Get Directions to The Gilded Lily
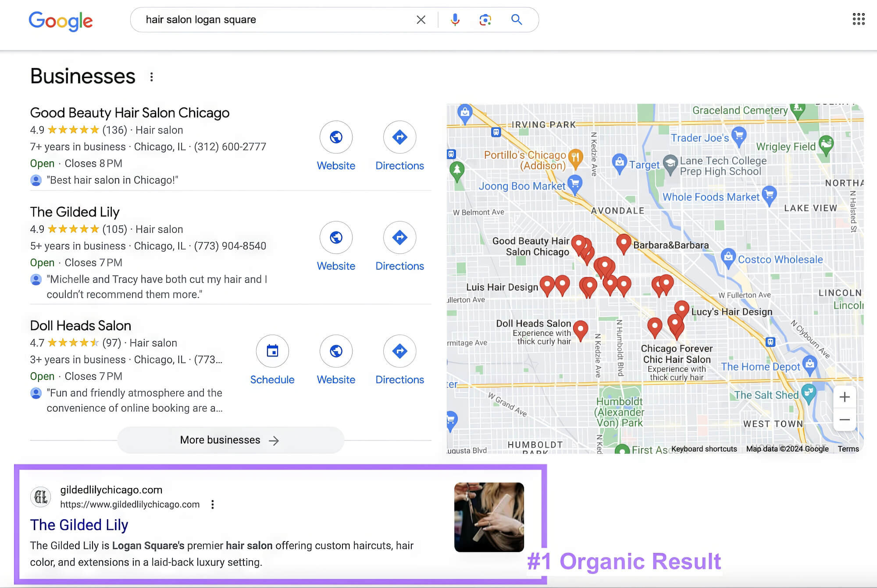Screen dimensions: 877x588 point(399,238)
